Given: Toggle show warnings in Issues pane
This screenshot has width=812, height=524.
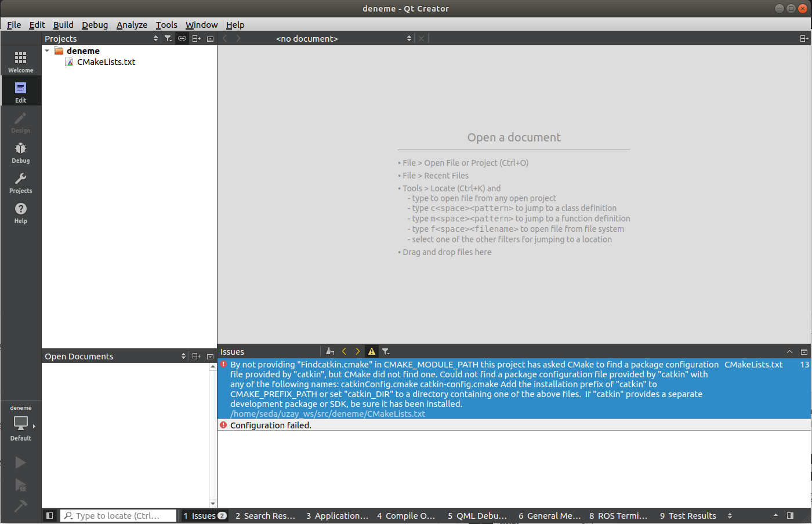Looking at the screenshot, I should 371,351.
